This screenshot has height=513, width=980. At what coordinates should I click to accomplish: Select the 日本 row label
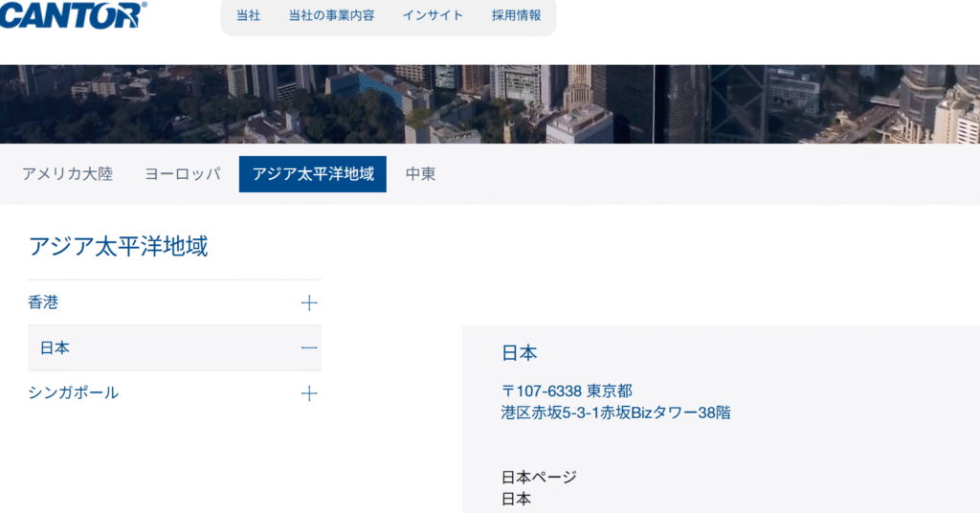click(x=55, y=348)
